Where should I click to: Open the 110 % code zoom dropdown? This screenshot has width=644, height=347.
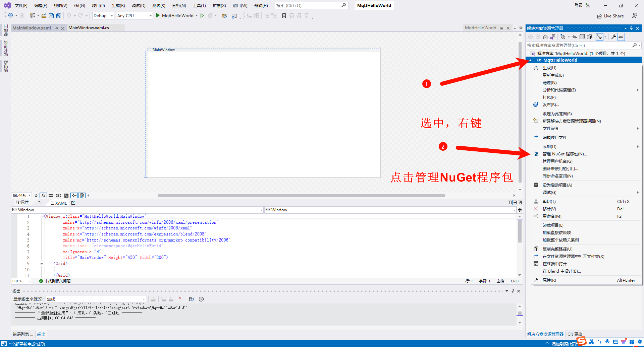21,281
